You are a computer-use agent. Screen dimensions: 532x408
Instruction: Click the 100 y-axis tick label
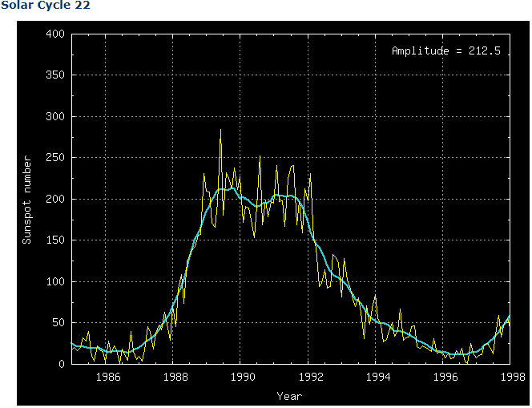tap(55, 281)
